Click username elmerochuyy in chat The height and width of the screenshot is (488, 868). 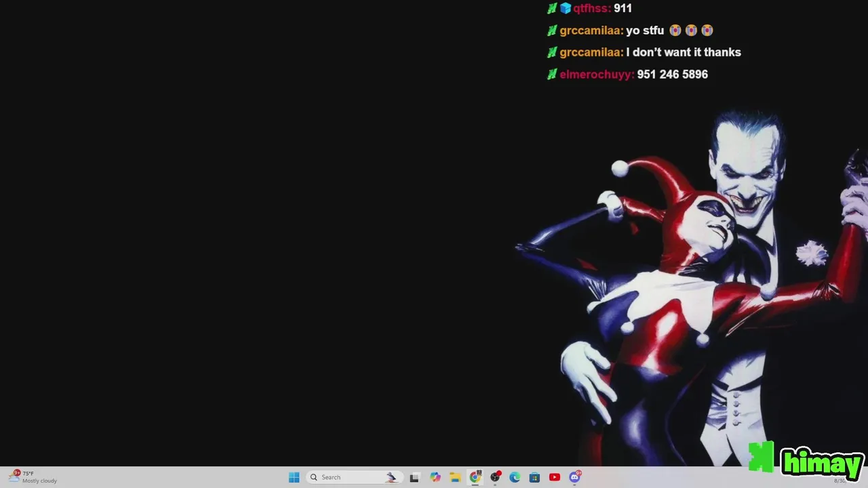pos(597,75)
